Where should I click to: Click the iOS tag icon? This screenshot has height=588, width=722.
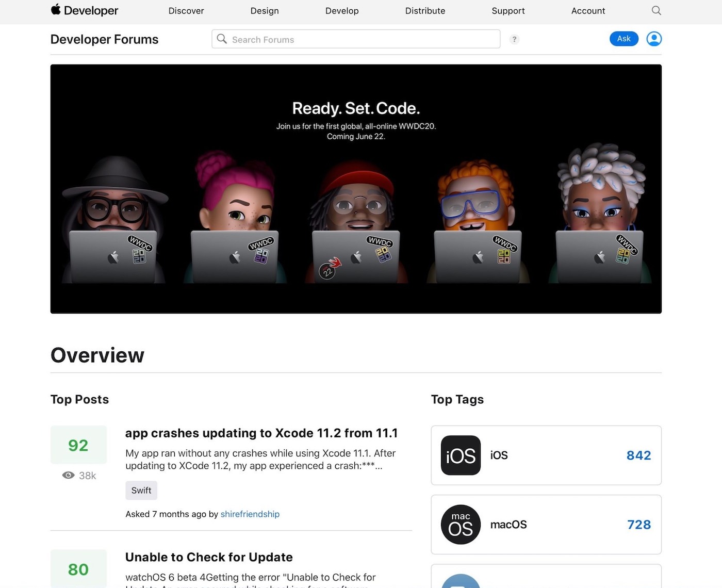pyautogui.click(x=461, y=455)
